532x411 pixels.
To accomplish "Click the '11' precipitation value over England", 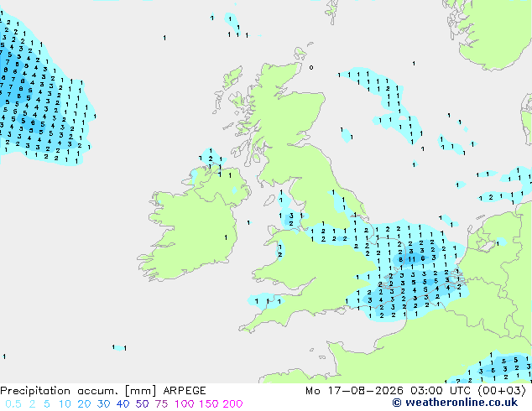I will (411, 259).
